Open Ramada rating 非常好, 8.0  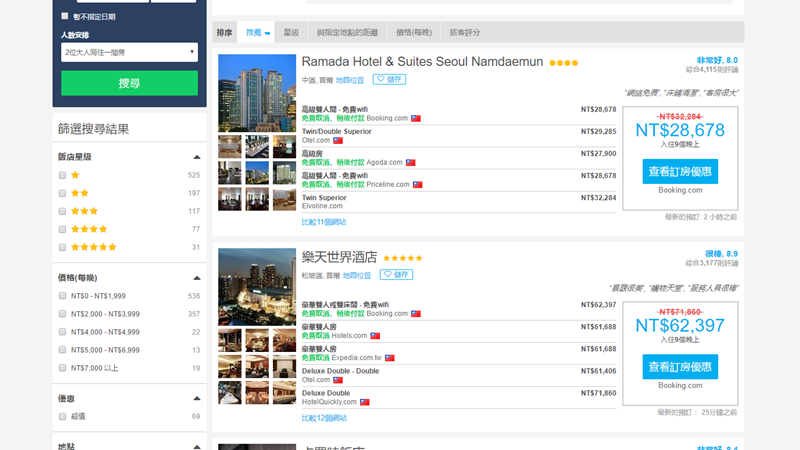coord(717,60)
